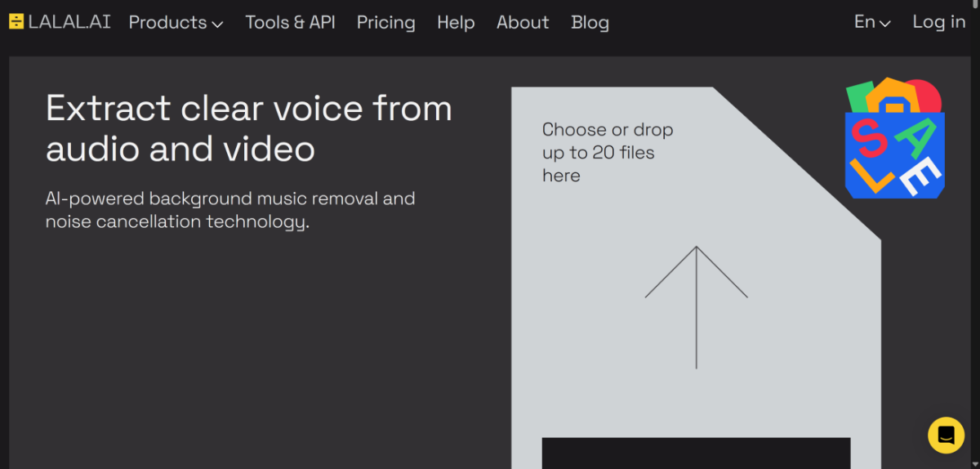980x469 pixels.
Task: Open the Blog link
Action: (x=590, y=22)
